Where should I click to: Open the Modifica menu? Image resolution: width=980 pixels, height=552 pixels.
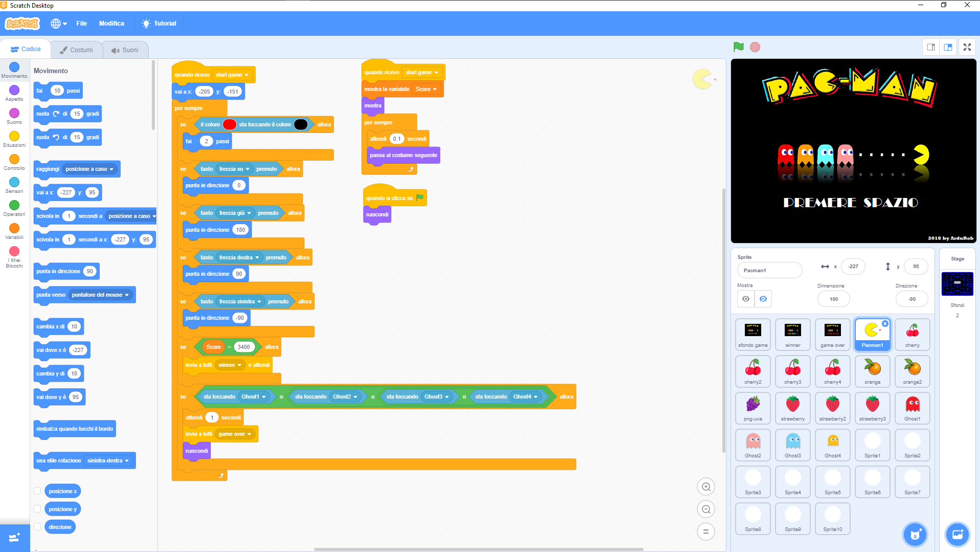111,23
